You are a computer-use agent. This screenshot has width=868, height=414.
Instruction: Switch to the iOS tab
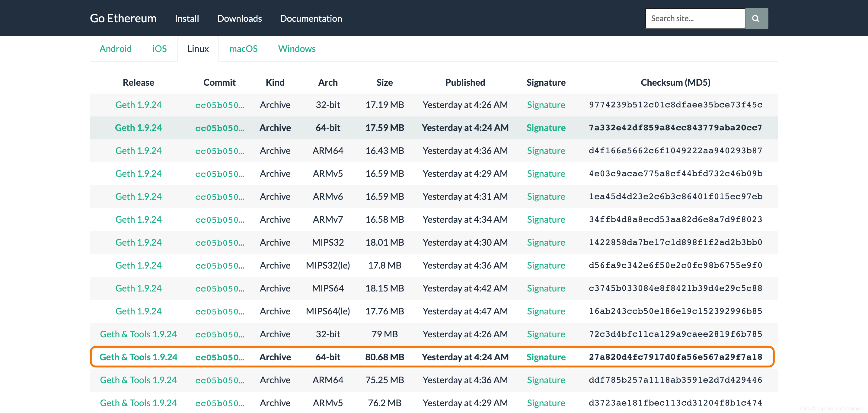159,49
